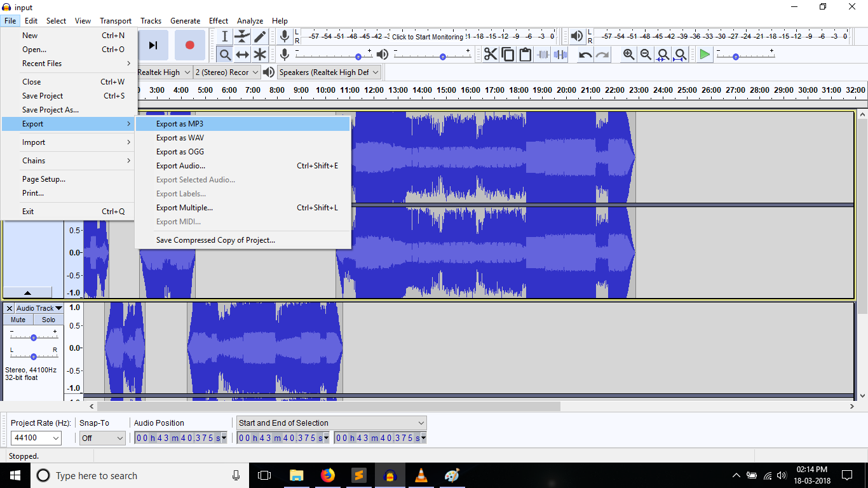Viewport: 868px width, 488px height.
Task: Expand the Start and End of Selection dropdown
Action: [x=420, y=423]
